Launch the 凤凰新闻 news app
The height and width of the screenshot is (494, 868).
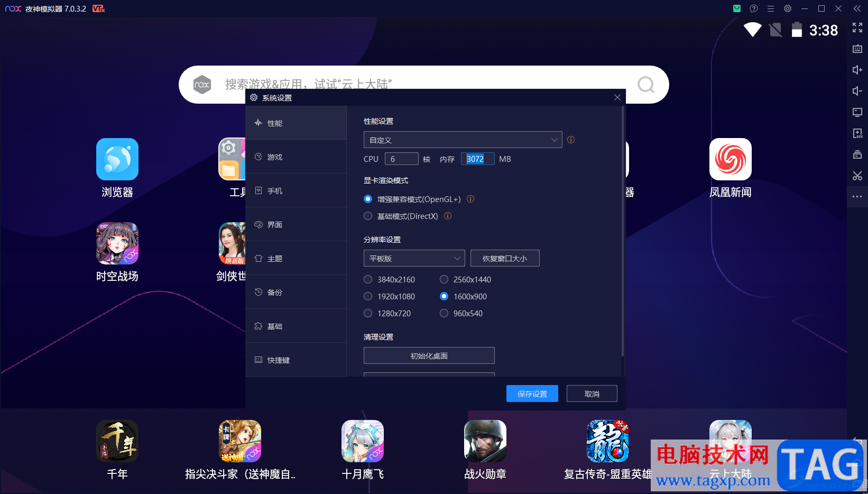click(x=731, y=159)
